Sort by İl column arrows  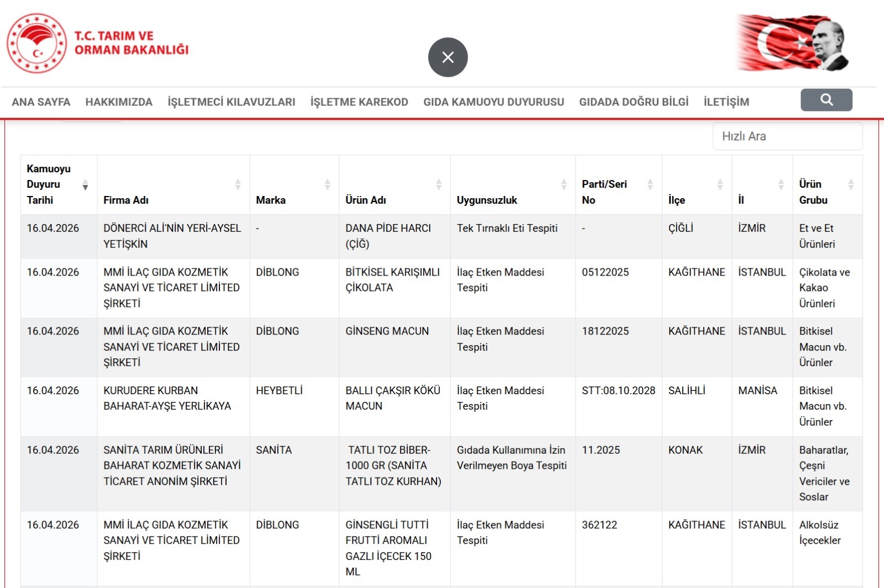click(x=781, y=184)
